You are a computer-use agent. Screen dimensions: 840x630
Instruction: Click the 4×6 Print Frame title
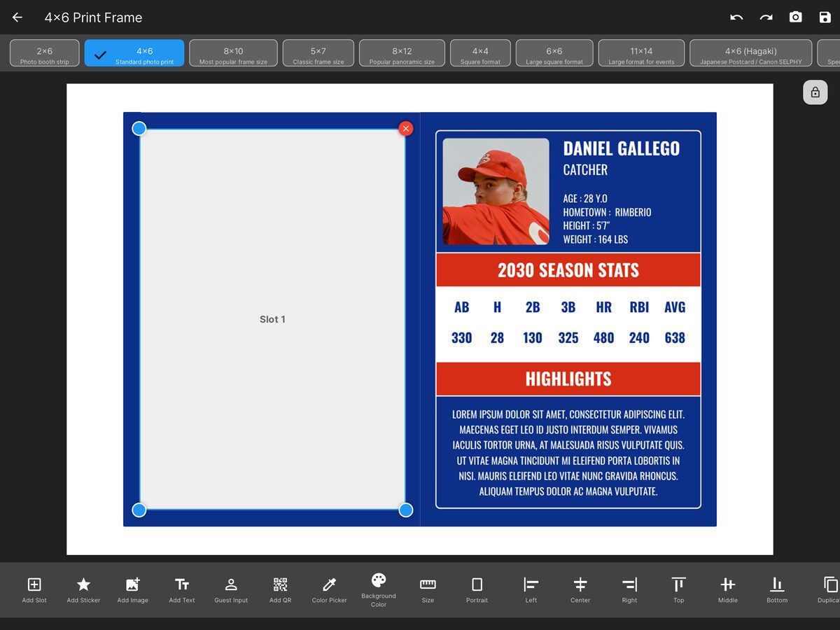coord(93,17)
